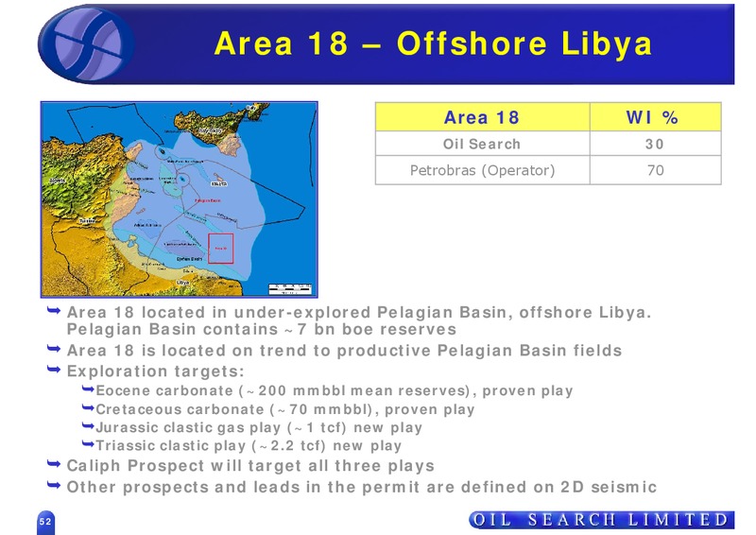Click the 'WI %' table header cell
The height and width of the screenshot is (535, 756).
(x=655, y=117)
